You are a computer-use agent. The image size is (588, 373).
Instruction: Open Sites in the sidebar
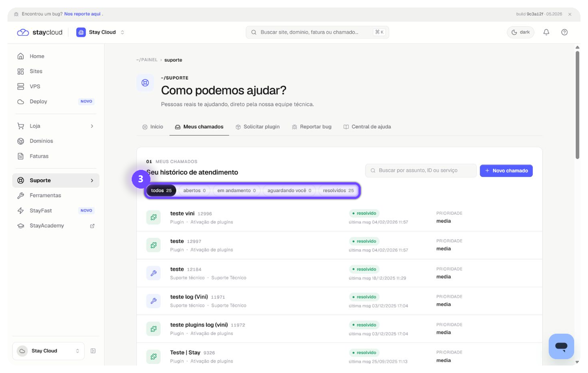(x=56, y=71)
